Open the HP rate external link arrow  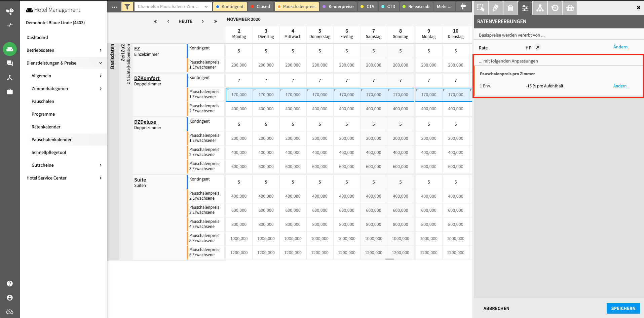(x=537, y=47)
